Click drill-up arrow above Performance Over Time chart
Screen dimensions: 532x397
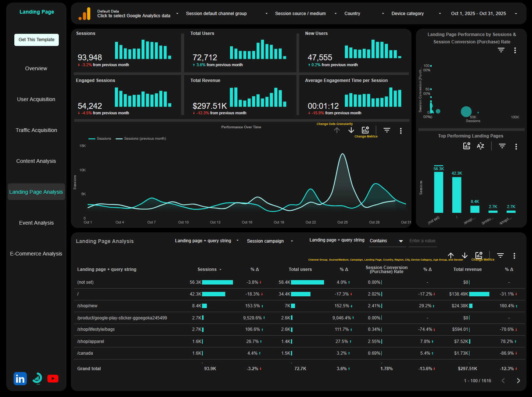click(x=337, y=130)
